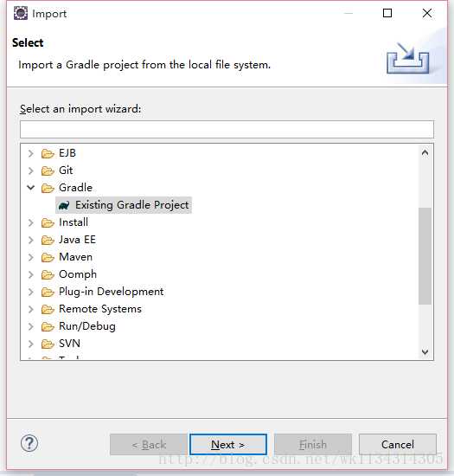Click the scroll up arrow of the wizard list
The image size is (454, 476).
tap(425, 152)
